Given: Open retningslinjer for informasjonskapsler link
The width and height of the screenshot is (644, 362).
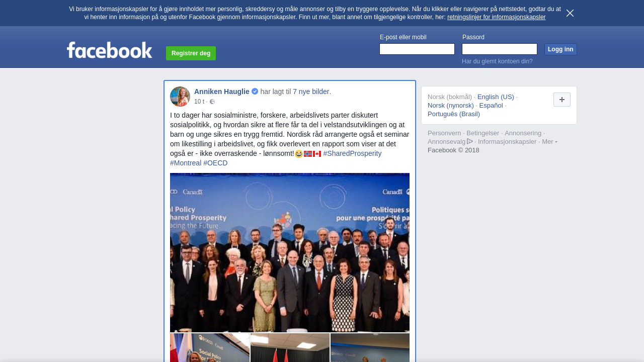Looking at the screenshot, I should click(496, 17).
